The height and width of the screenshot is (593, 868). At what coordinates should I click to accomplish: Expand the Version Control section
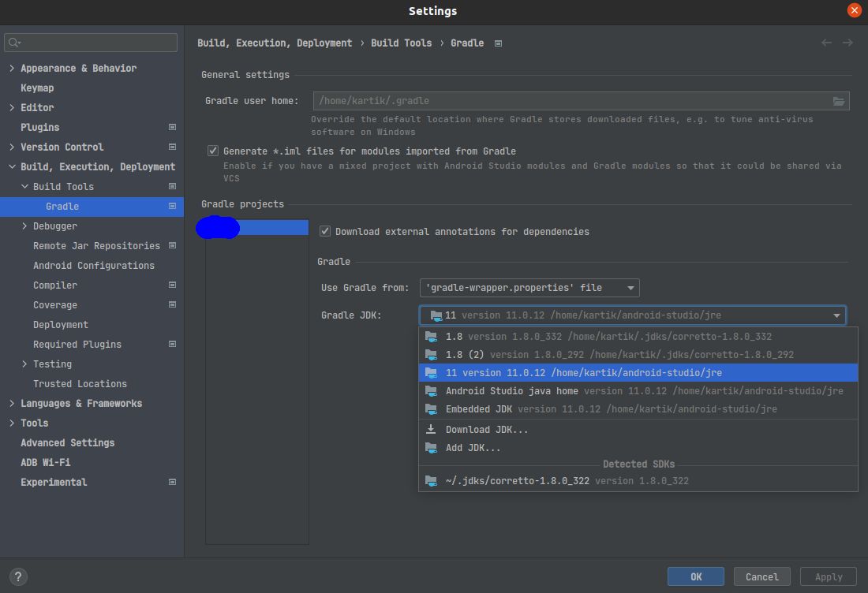pyautogui.click(x=12, y=147)
